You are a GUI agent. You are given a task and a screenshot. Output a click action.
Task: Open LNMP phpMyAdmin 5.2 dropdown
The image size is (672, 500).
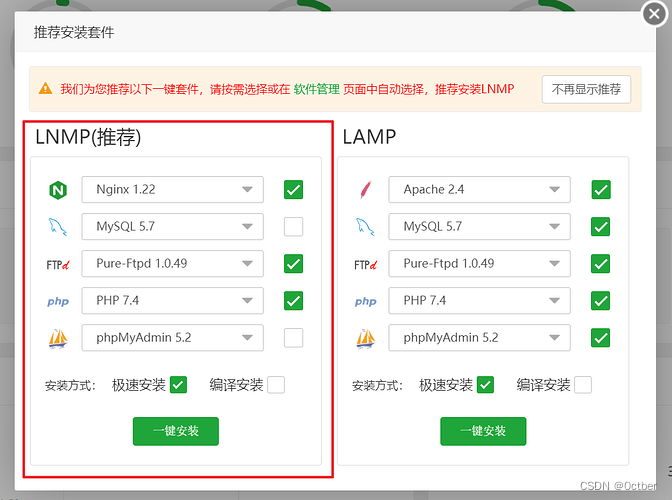[173, 338]
